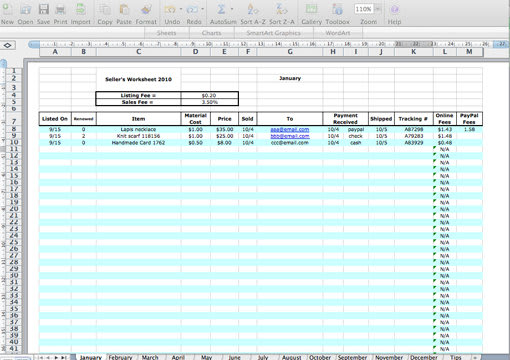The height and width of the screenshot is (360, 510).
Task: Open the WordArt gallery tab
Action: click(x=338, y=33)
